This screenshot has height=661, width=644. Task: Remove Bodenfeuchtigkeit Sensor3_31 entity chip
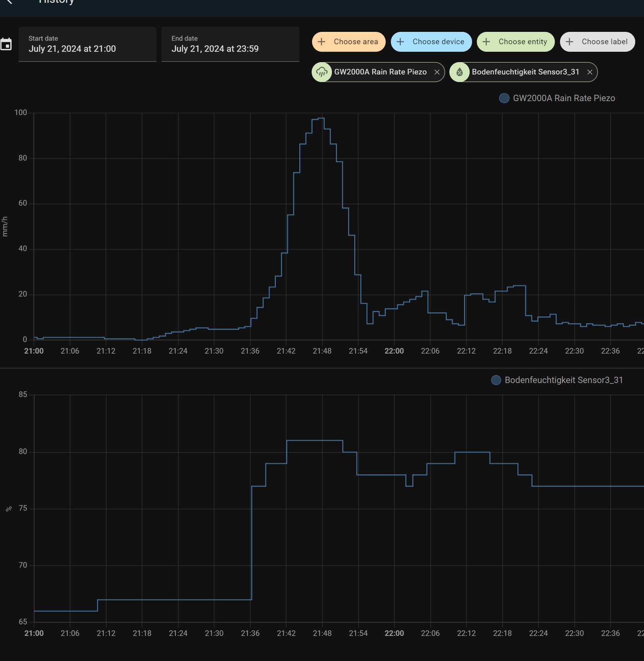[589, 72]
